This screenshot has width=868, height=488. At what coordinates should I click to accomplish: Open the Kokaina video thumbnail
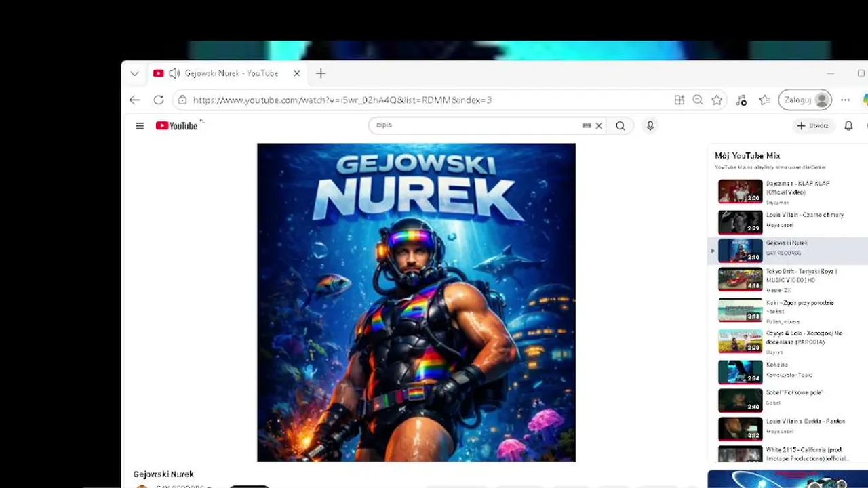tap(741, 371)
